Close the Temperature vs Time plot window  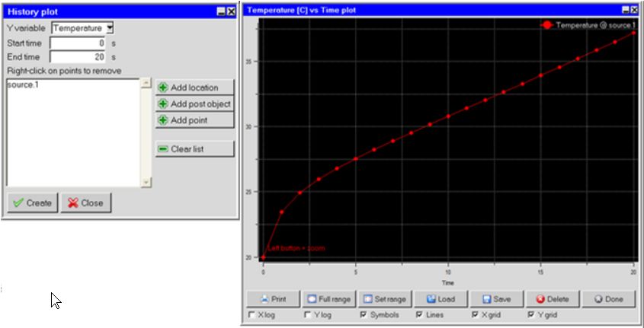point(635,10)
